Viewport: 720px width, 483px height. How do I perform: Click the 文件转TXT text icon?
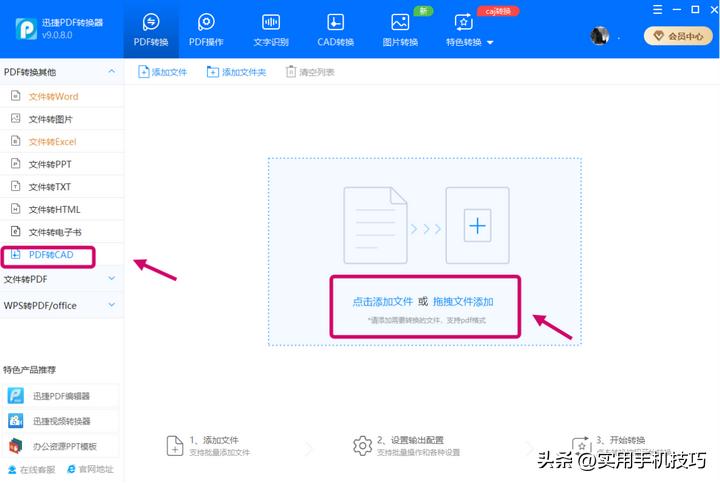[16, 186]
